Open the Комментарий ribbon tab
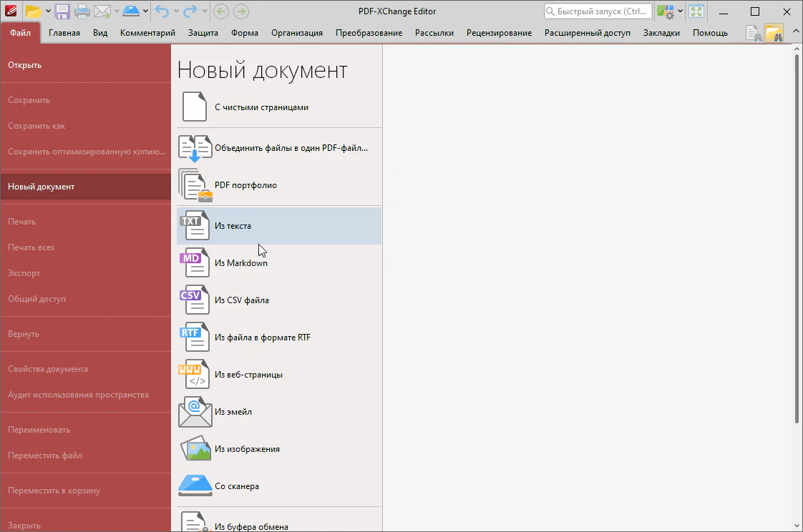 (x=147, y=33)
